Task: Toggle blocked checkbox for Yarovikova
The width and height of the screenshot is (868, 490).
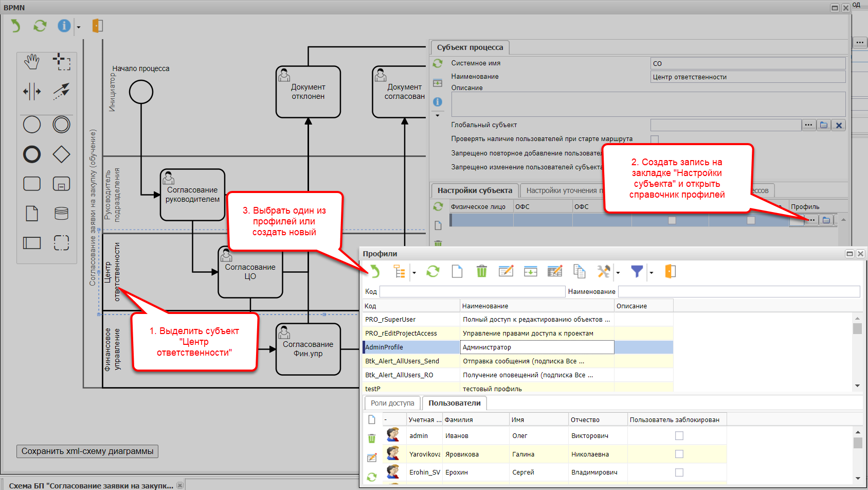Action: (679, 454)
